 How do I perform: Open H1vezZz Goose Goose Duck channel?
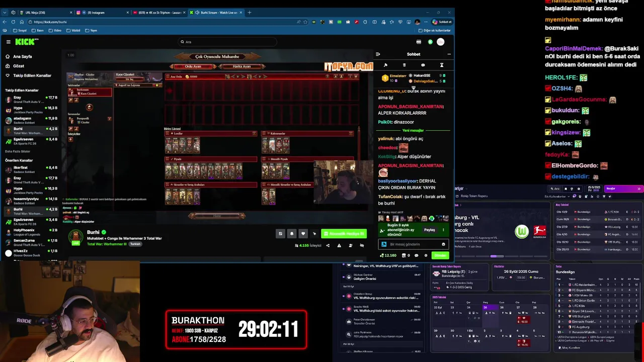pyautogui.click(x=31, y=253)
